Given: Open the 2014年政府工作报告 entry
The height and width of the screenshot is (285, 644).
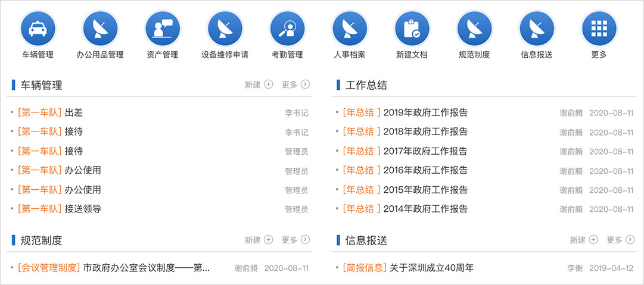Looking at the screenshot, I should 425,209.
